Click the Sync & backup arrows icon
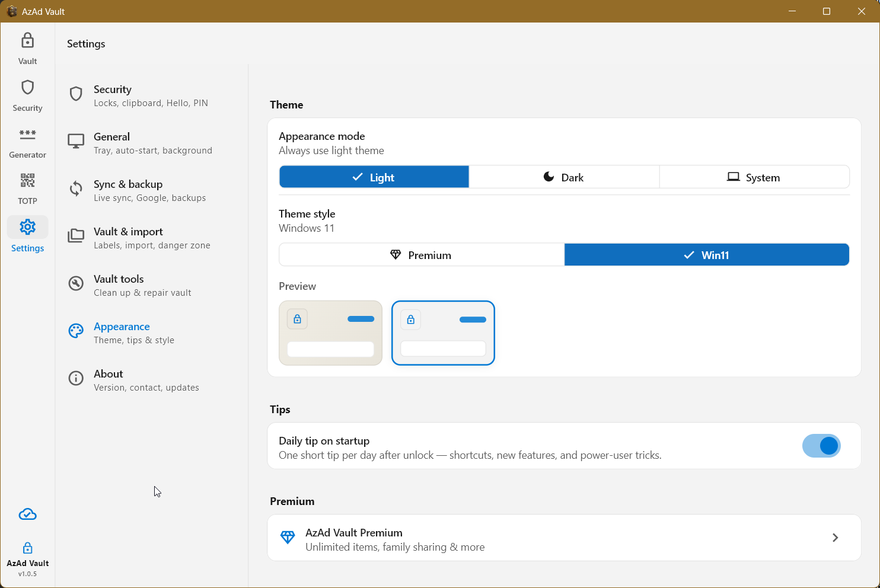 coord(76,188)
